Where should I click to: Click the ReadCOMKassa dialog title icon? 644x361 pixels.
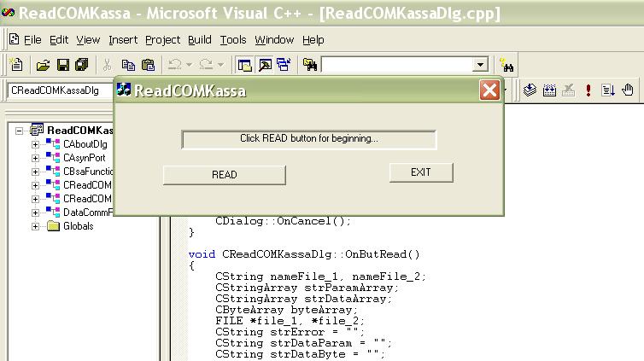(124, 90)
